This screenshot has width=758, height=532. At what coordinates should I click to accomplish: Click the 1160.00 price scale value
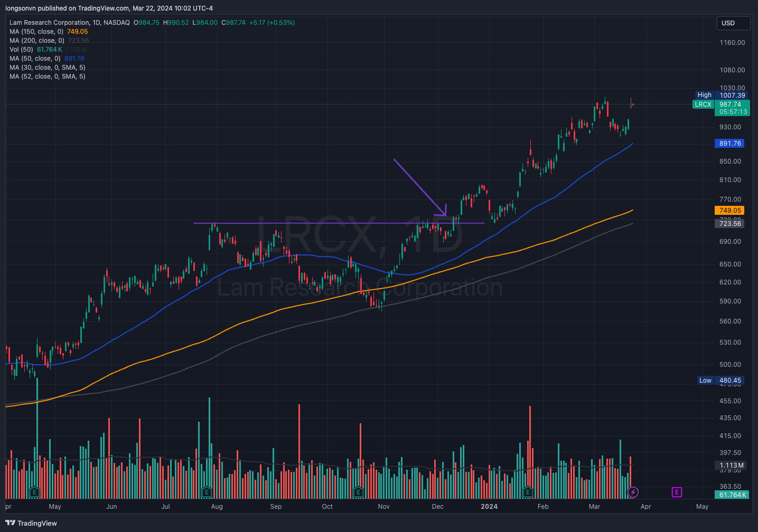click(x=732, y=43)
